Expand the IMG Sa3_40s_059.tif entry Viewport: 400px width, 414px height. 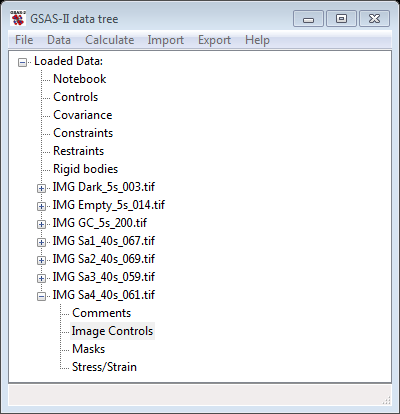(x=41, y=278)
